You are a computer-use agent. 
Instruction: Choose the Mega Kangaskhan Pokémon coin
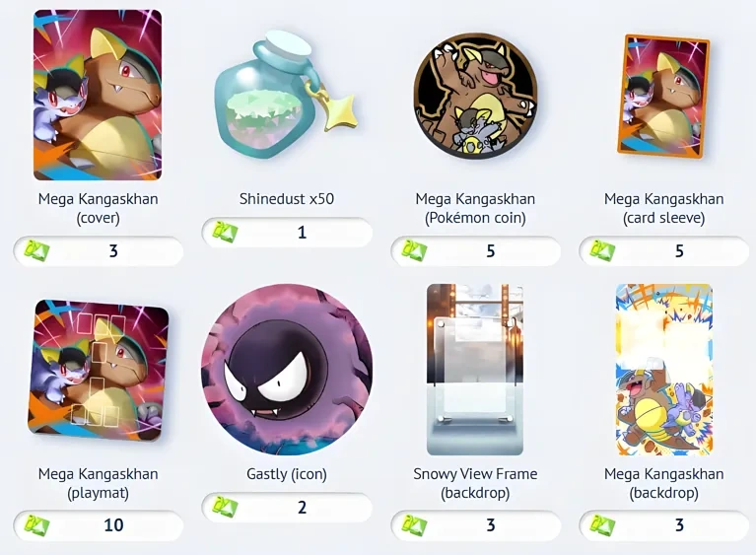[x=475, y=97]
